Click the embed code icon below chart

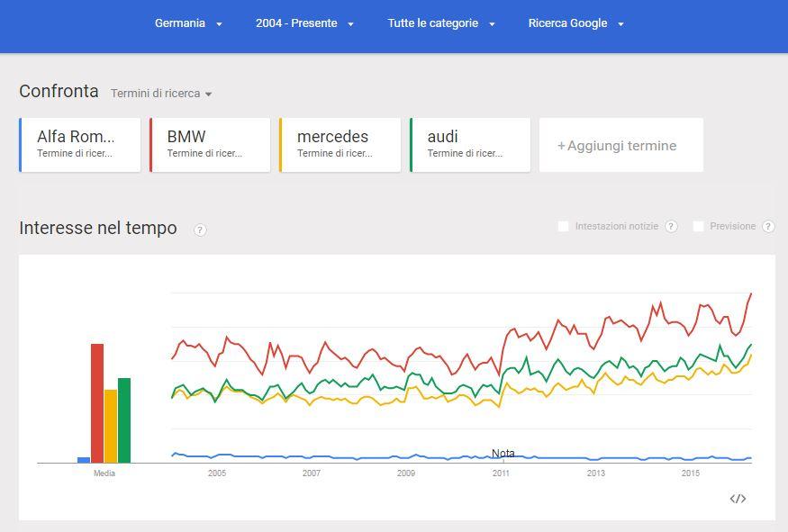738,499
